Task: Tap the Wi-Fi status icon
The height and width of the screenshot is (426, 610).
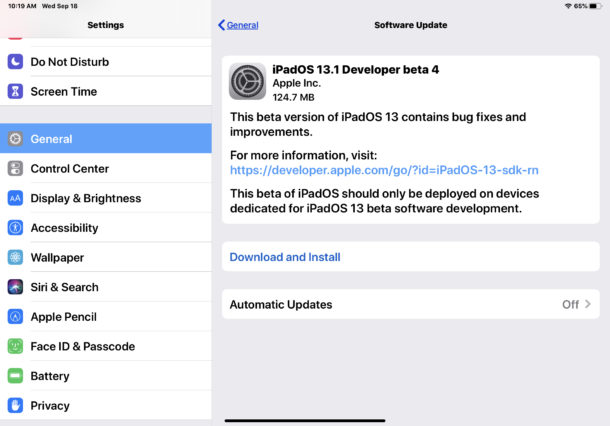Action: click(568, 6)
